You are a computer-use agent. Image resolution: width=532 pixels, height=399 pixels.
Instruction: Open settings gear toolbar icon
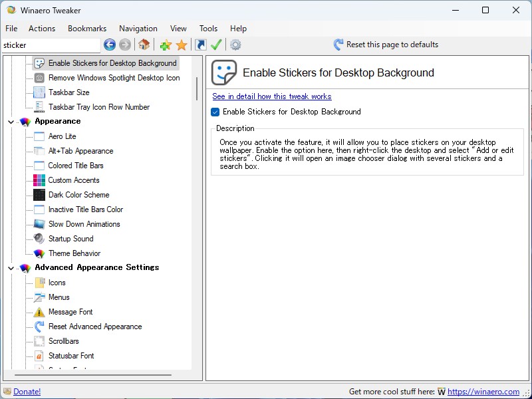tap(235, 45)
